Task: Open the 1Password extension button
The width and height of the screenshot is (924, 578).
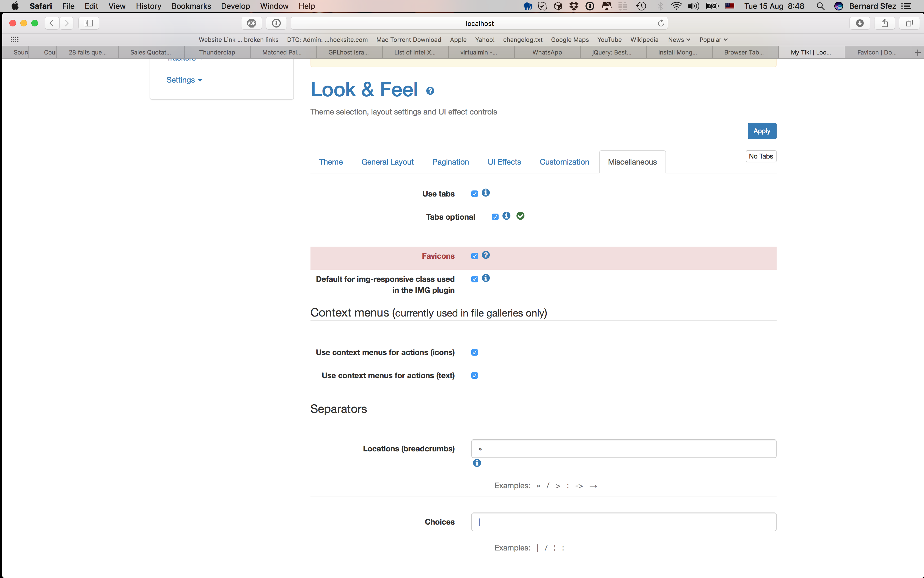Action: pos(276,23)
